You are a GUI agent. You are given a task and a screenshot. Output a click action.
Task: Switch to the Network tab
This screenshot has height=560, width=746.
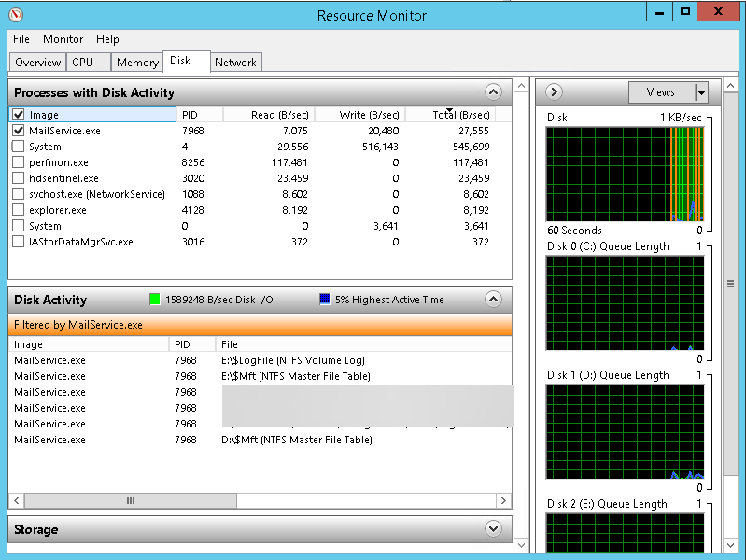click(x=235, y=63)
